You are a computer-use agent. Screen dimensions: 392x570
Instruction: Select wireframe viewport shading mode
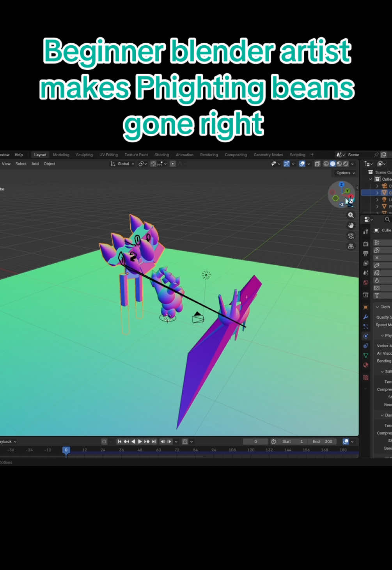[x=326, y=164]
